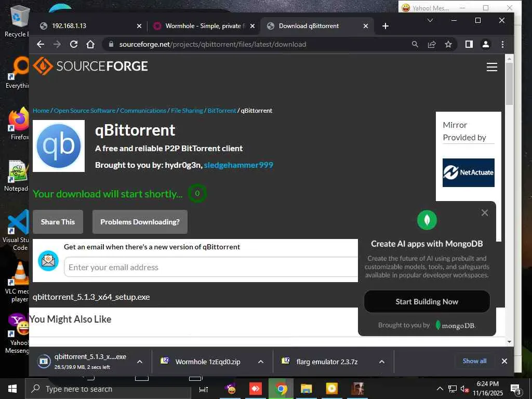This screenshot has width=532, height=399.
Task: Open the flarg emulator 2.3.7z download item
Action: pos(327,362)
